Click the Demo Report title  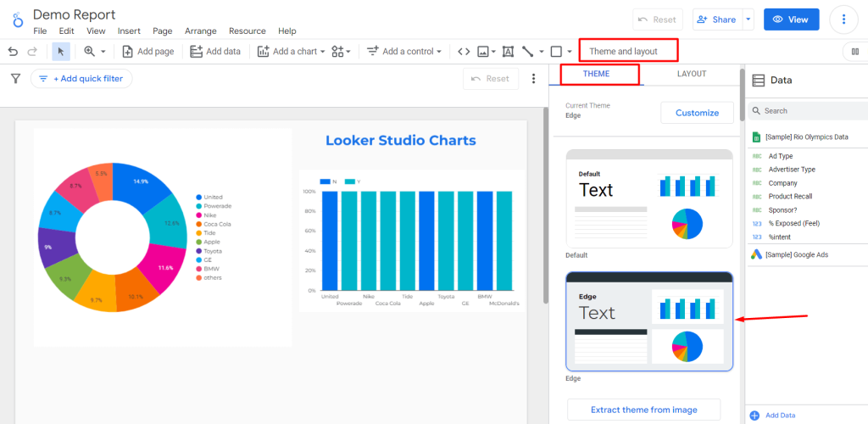click(x=75, y=14)
